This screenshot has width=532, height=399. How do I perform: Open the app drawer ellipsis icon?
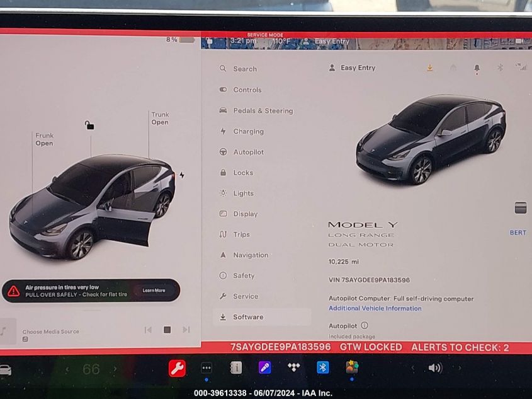pos(206,367)
